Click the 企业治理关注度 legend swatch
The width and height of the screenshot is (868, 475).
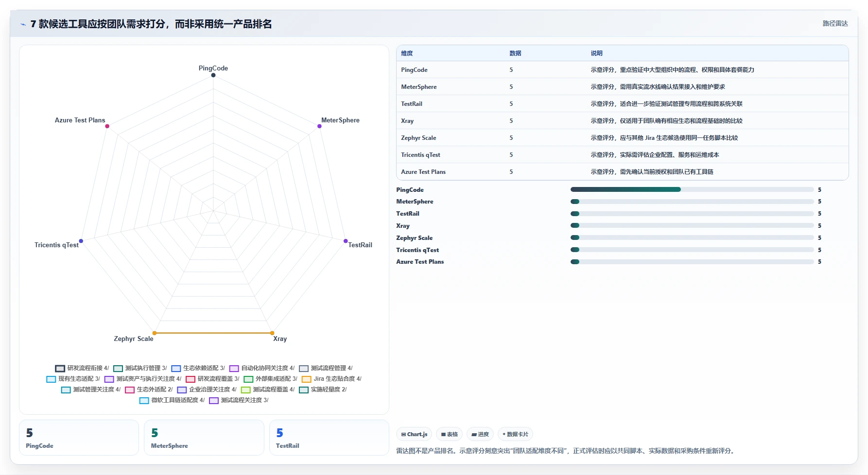tap(182, 390)
